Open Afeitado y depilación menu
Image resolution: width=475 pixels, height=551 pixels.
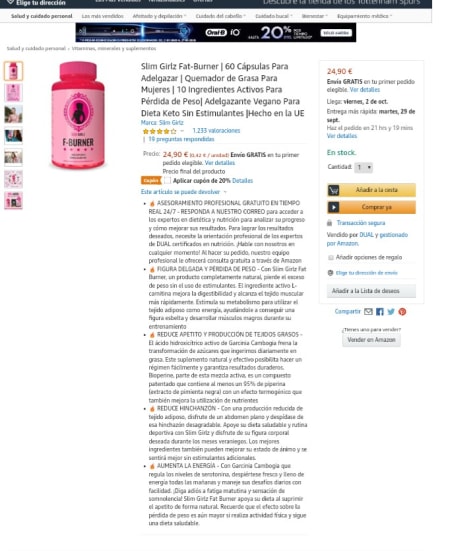159,16
